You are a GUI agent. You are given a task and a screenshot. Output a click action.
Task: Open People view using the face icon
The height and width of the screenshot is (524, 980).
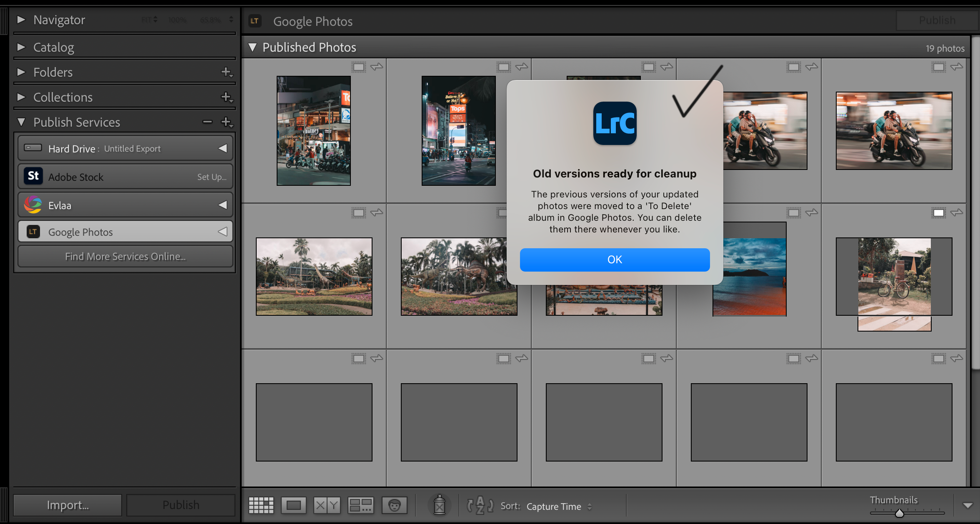[394, 505]
